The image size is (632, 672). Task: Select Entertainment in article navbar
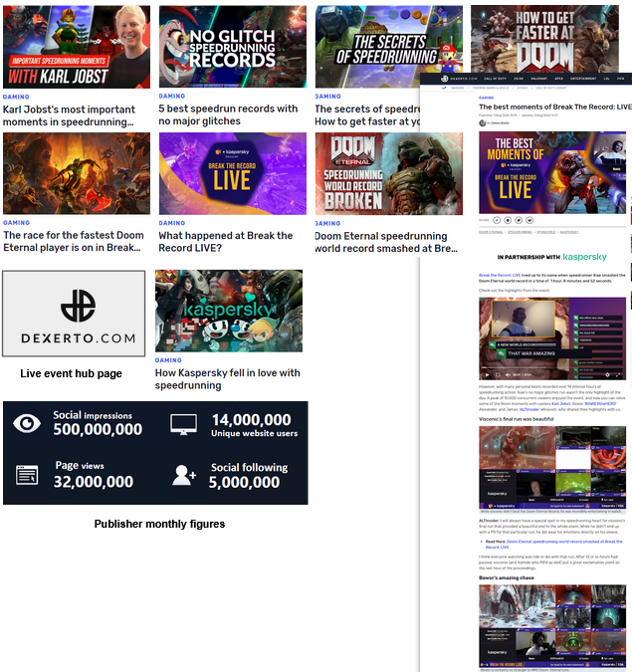(x=583, y=79)
